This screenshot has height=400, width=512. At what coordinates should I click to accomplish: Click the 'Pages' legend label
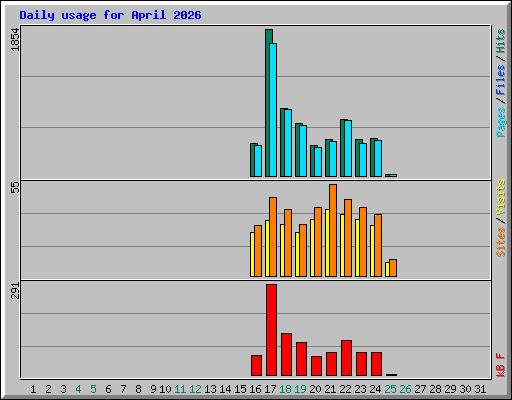click(x=501, y=122)
